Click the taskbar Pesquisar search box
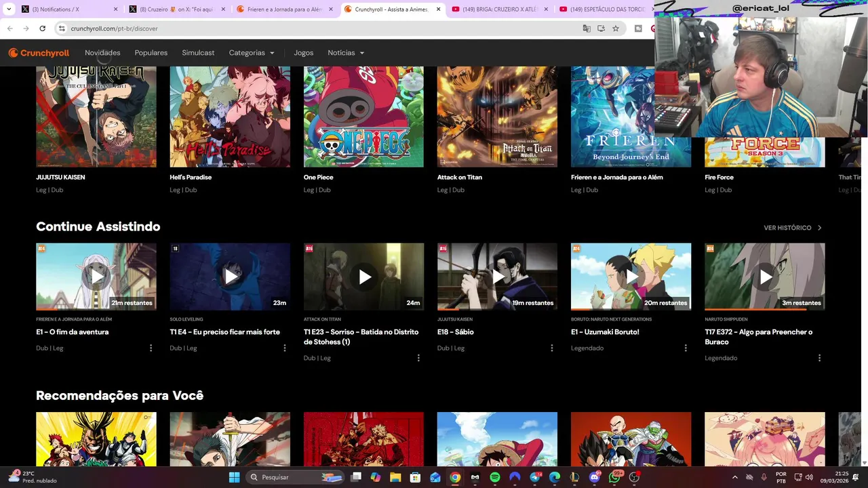 tap(295, 477)
